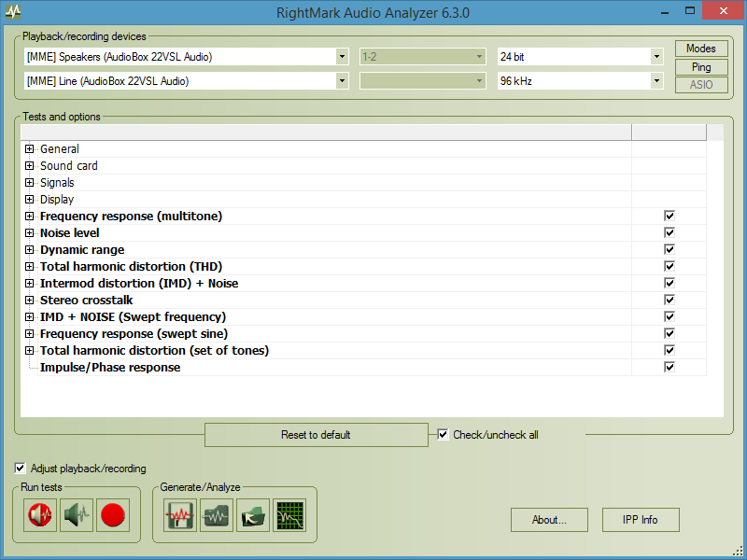The width and height of the screenshot is (747, 560).
Task: Toggle Intermod distortion (IMD) + Noise checkbox
Action: pos(669,283)
